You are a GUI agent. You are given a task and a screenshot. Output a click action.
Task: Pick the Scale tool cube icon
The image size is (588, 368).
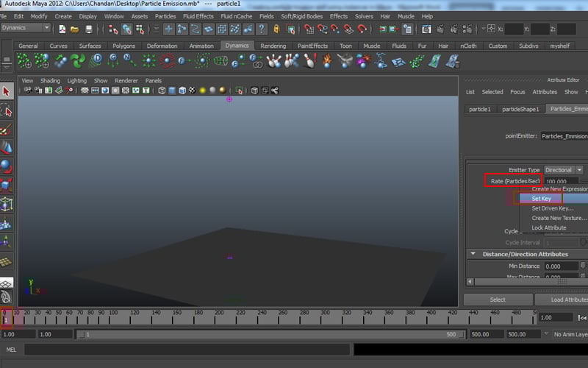7,185
